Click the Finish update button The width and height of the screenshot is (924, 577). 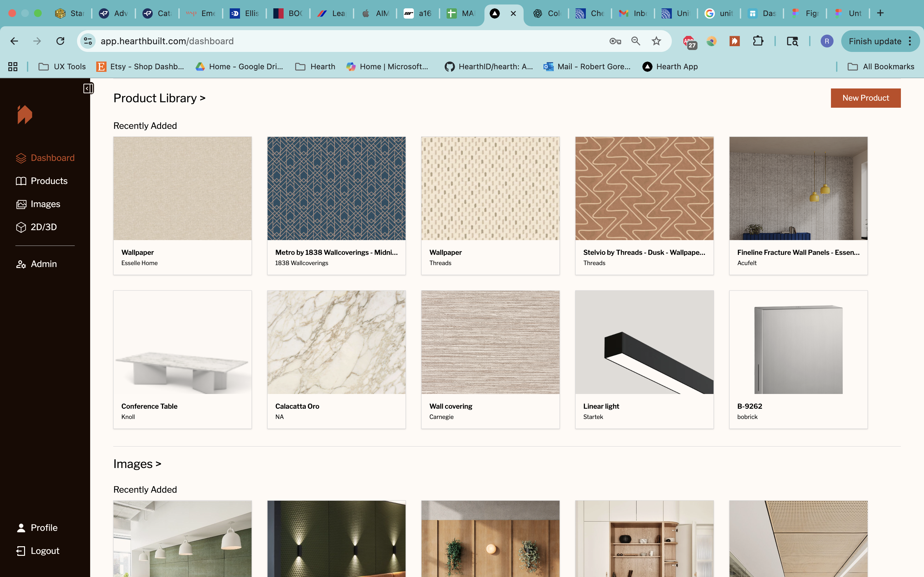(874, 41)
